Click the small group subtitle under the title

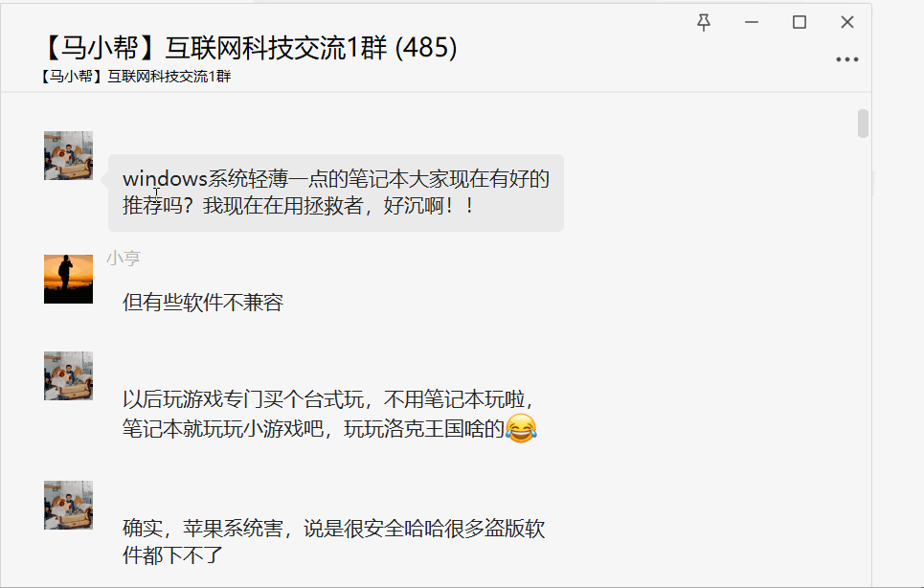[136, 77]
